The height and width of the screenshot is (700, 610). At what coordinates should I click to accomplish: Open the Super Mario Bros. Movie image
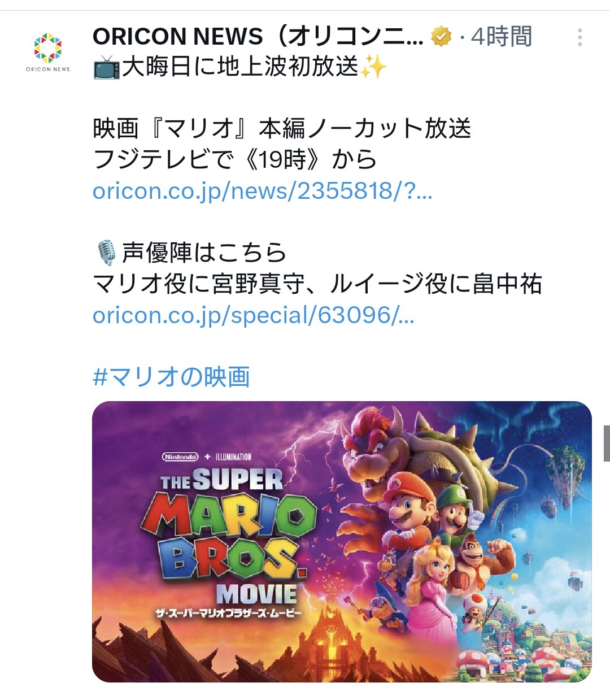[342, 542]
